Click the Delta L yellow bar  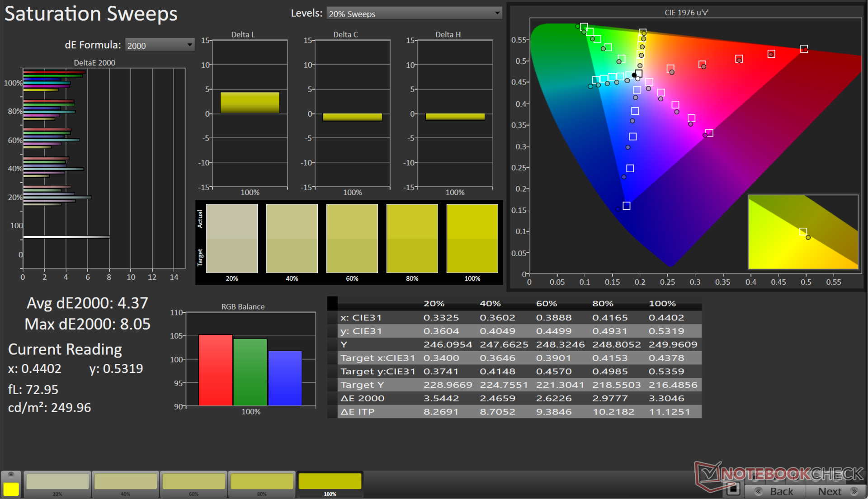click(250, 103)
